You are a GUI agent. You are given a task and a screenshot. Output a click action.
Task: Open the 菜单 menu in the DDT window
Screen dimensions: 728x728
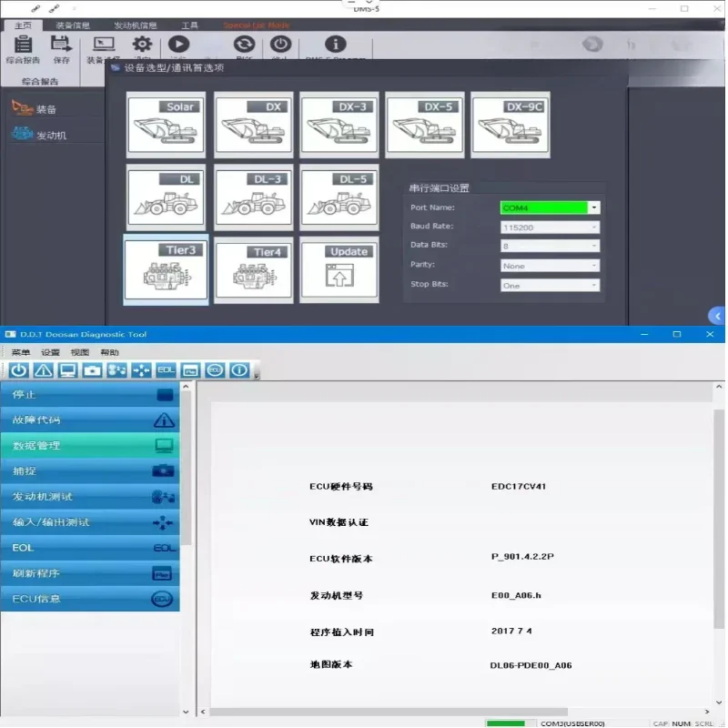(x=20, y=352)
